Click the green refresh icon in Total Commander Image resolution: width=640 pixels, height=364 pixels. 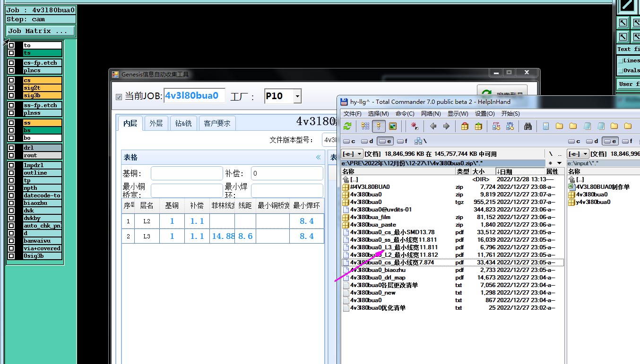[x=347, y=126]
